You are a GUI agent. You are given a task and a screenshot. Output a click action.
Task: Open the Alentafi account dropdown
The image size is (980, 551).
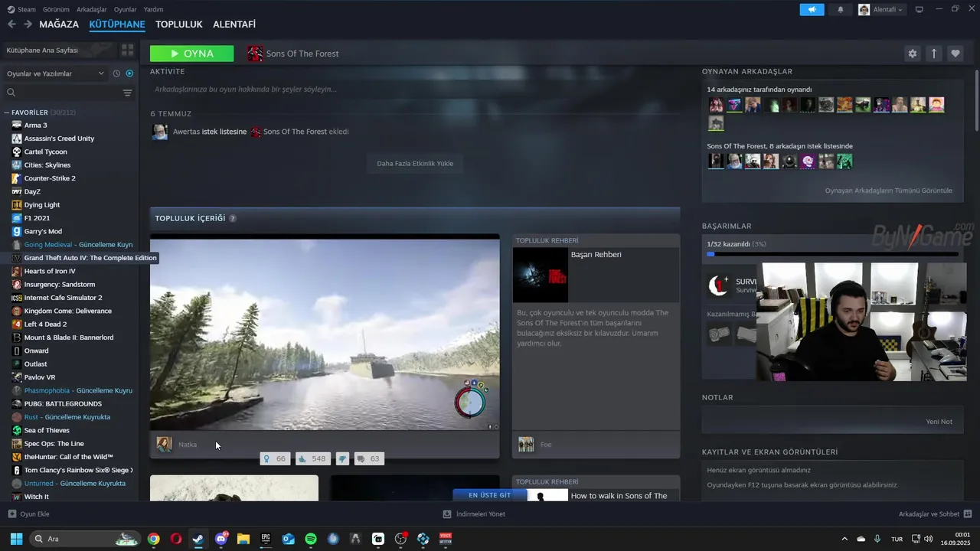click(x=880, y=9)
